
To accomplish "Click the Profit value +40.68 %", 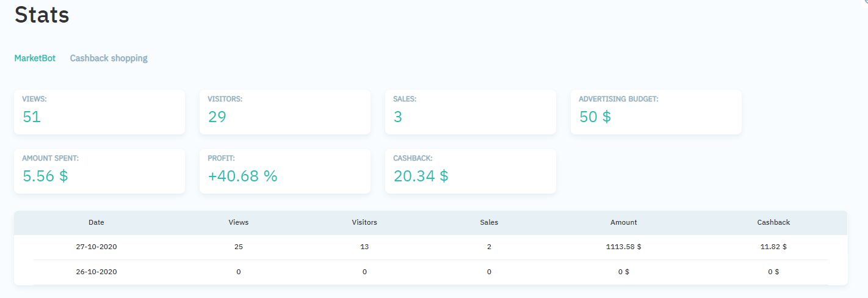I will point(243,176).
